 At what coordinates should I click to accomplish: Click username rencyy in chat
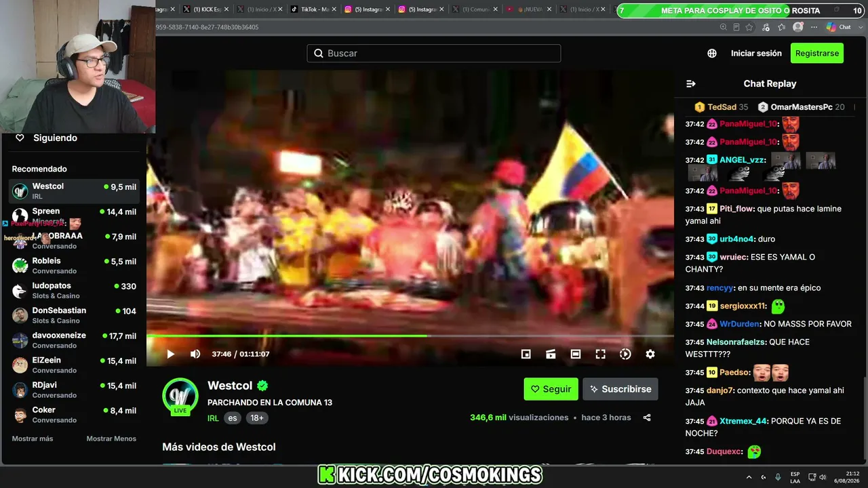click(x=720, y=288)
